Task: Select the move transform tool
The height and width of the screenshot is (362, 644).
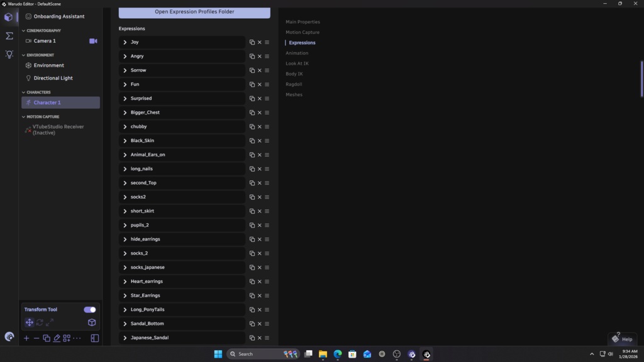Action: point(29,322)
